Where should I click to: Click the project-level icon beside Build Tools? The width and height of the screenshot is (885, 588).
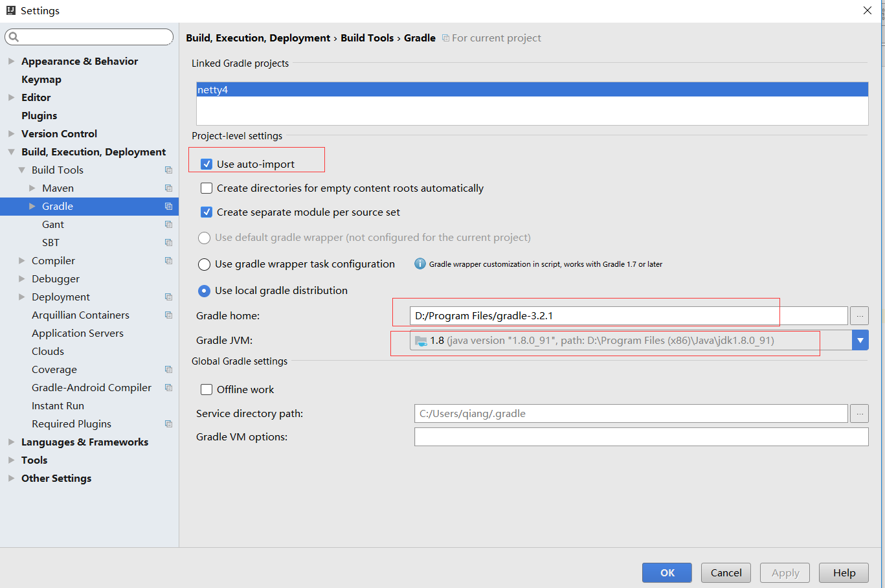click(168, 170)
